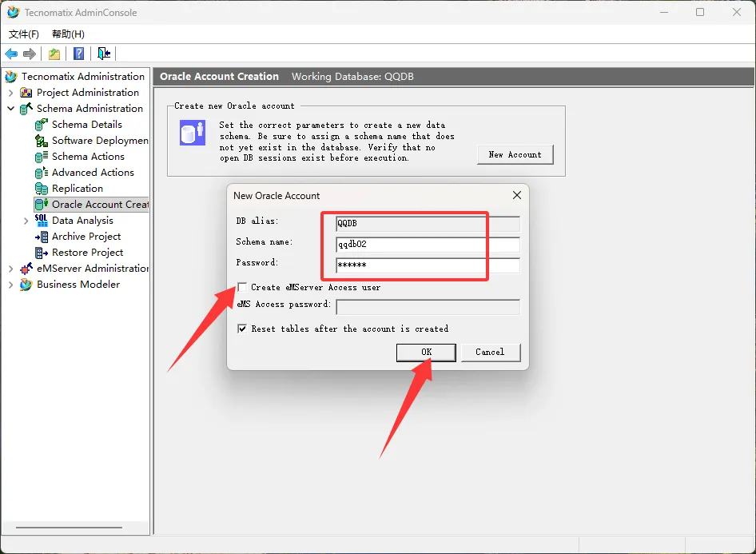Click the Password field
This screenshot has width=756, height=554.
pyautogui.click(x=428, y=265)
